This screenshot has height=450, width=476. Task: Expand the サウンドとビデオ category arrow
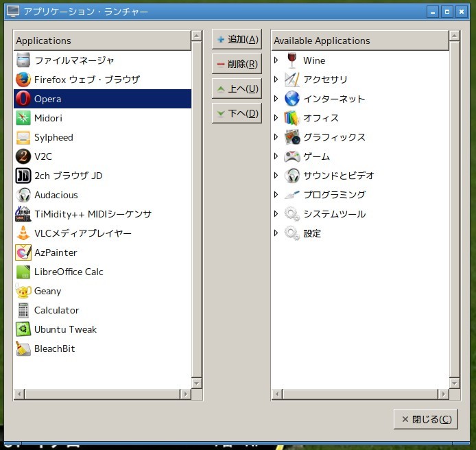[276, 176]
